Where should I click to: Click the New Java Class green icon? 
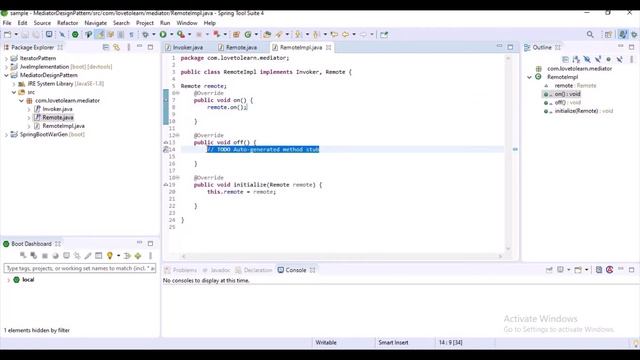(247, 35)
